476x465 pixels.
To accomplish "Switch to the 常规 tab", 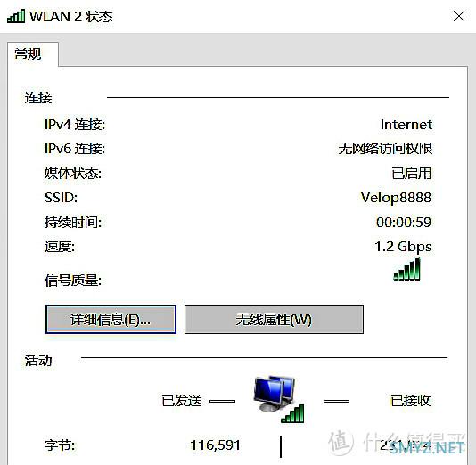I will (28, 54).
